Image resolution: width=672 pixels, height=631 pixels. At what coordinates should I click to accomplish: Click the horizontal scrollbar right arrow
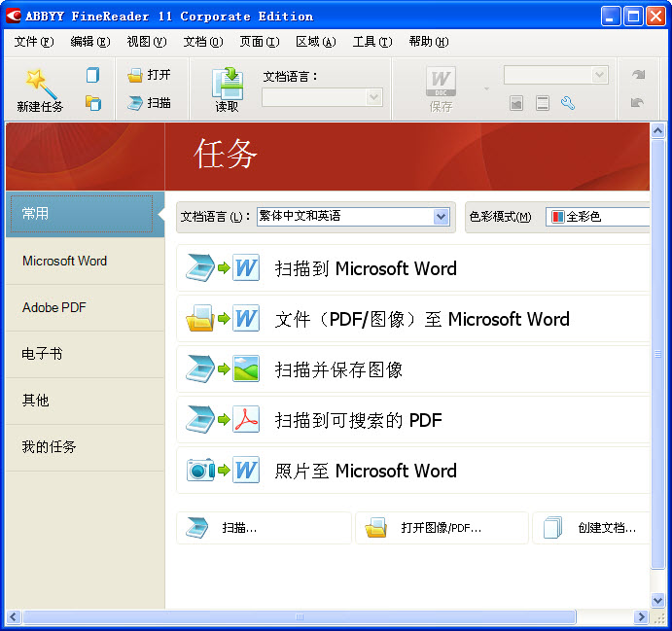point(641,617)
